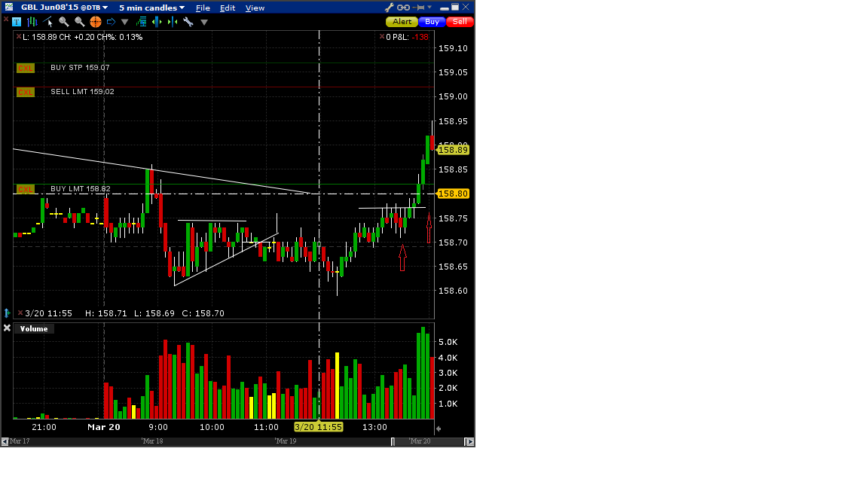Screen dimensions: 868x488
Task: Toggle the orange crosshair tool
Action: pos(95,22)
